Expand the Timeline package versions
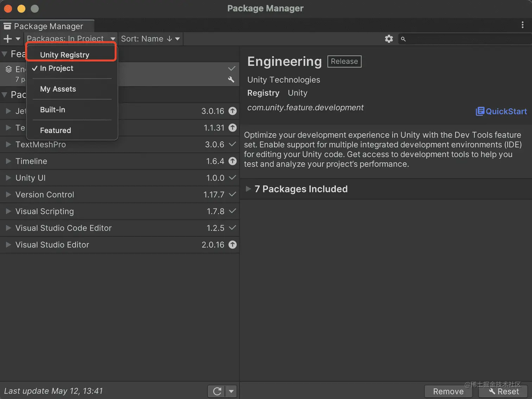The width and height of the screenshot is (532, 399). 8,161
